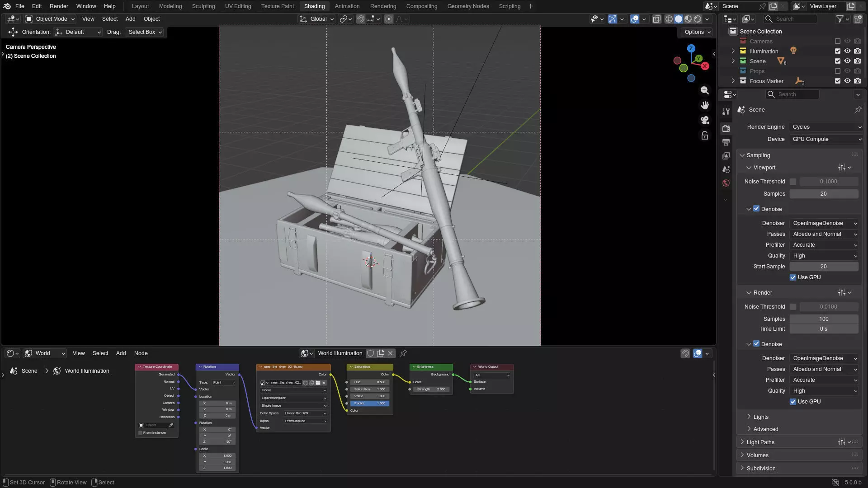Open the viewport Object menu
This screenshot has height=488, width=868.
tap(151, 19)
